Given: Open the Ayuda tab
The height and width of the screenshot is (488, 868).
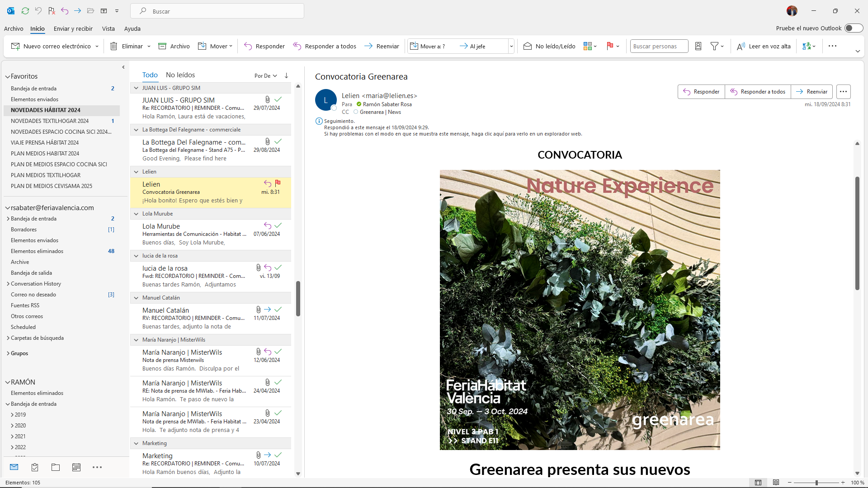Looking at the screenshot, I should (x=132, y=28).
